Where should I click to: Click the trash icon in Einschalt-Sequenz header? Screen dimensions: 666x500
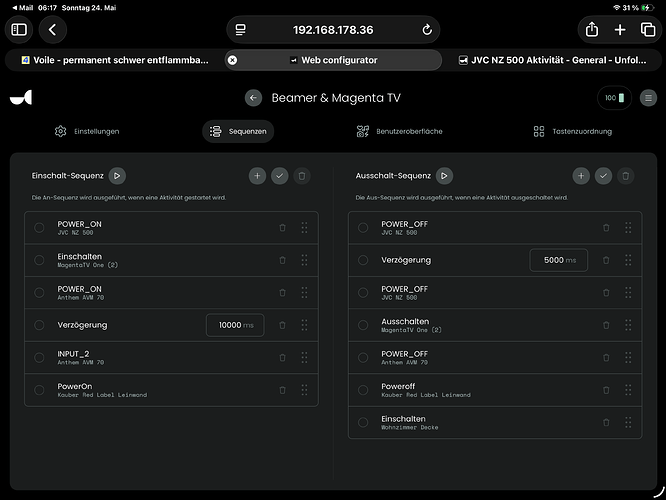(302, 176)
